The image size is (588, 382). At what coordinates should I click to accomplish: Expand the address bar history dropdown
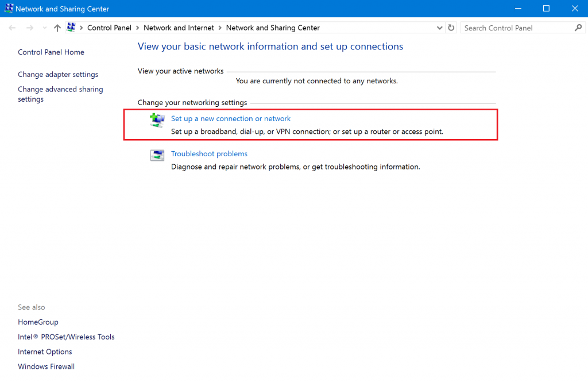[439, 28]
